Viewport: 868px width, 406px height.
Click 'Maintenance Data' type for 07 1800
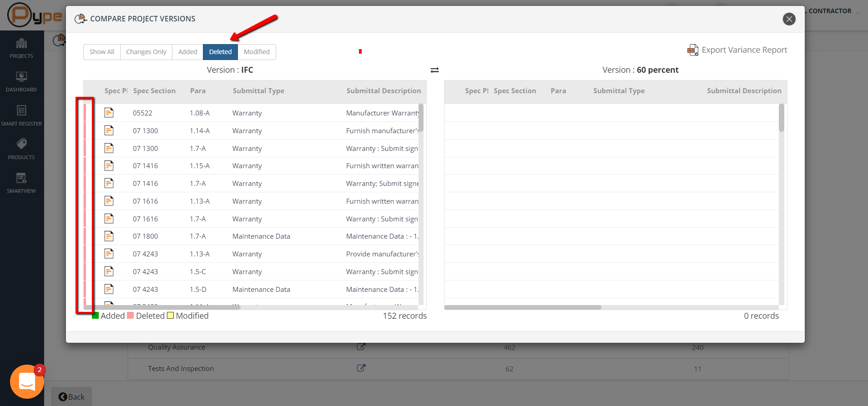pyautogui.click(x=261, y=236)
